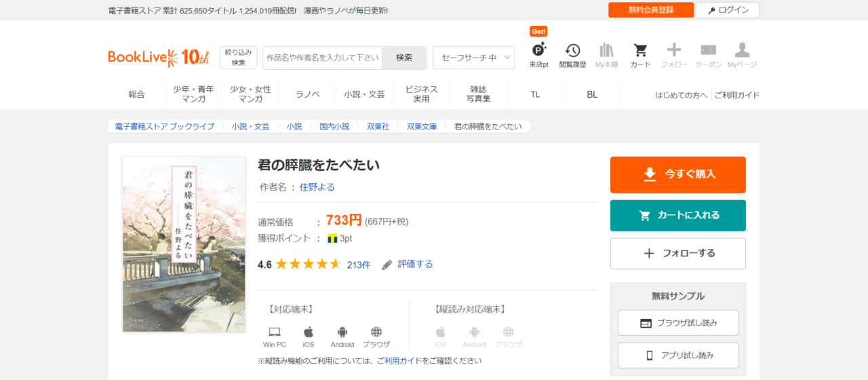Open the Myページ profile icon
Image resolution: width=868 pixels, height=380 pixels.
742,51
